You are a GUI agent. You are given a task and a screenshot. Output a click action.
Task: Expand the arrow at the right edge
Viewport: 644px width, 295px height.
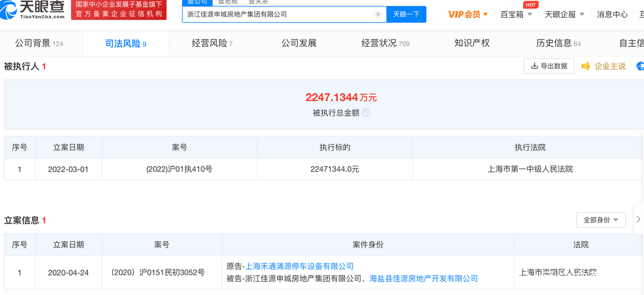click(x=638, y=219)
